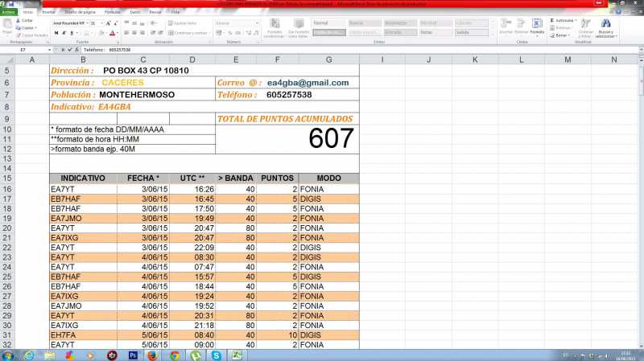
Task: Open the Insertar ribbon tab
Action: click(48, 13)
